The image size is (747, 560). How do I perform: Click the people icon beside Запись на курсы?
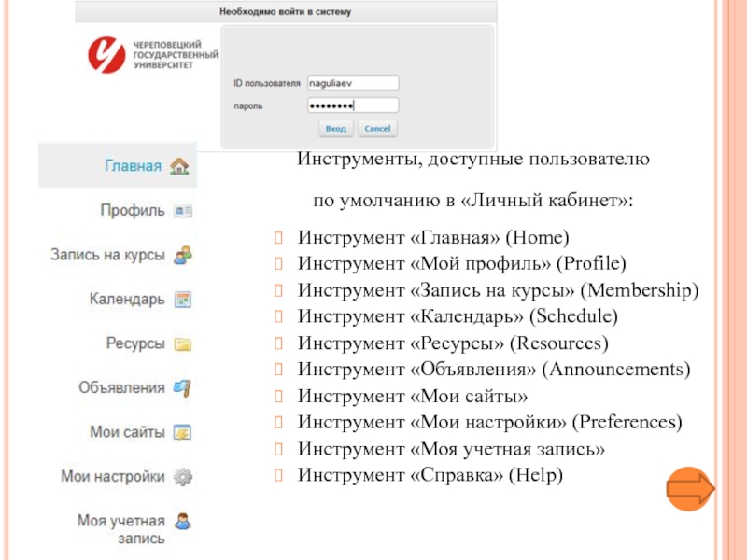(183, 255)
